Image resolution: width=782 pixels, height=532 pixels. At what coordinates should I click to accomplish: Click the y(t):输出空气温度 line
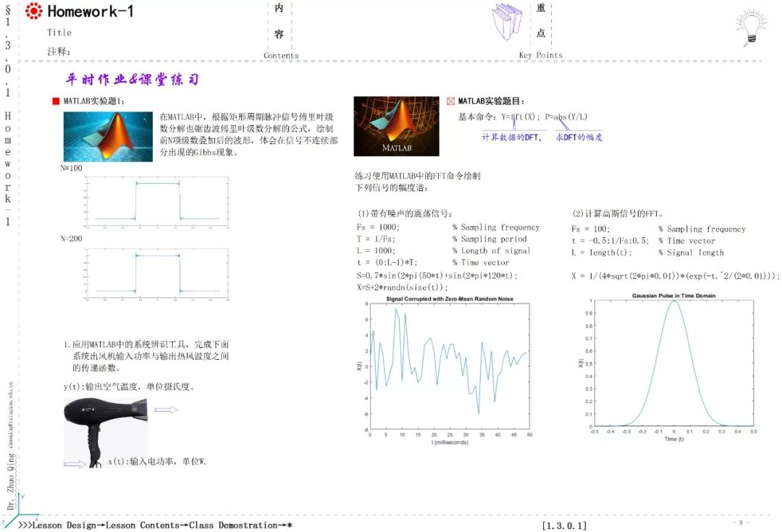[x=129, y=387]
